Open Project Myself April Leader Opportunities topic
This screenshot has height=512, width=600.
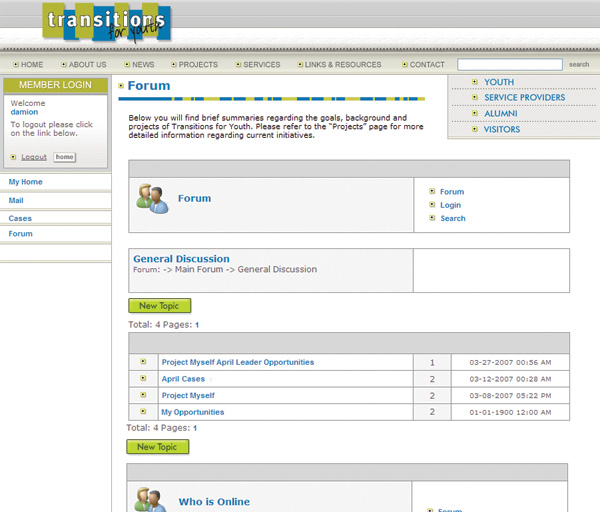(x=237, y=362)
